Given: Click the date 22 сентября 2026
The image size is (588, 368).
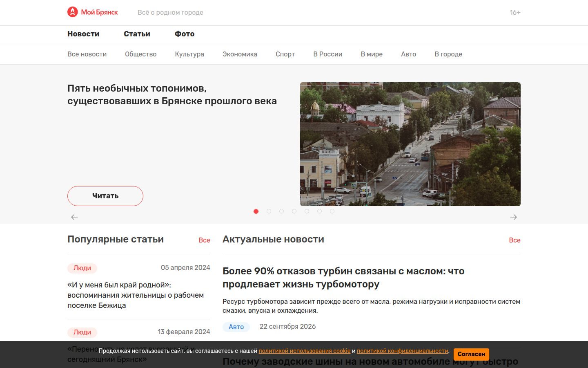Looking at the screenshot, I should click(288, 326).
